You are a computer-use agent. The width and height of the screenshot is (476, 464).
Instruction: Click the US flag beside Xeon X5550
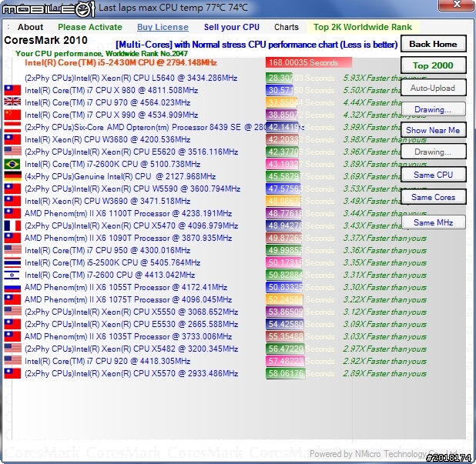(x=12, y=312)
